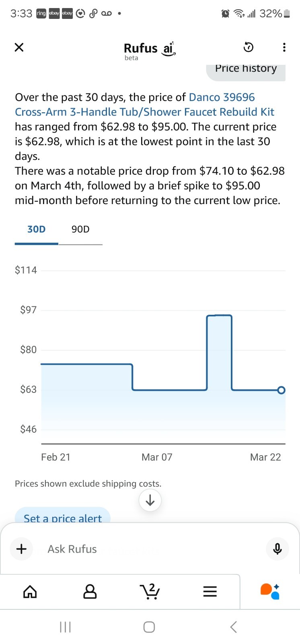Tap the plus icon beside Ask Rufus

tap(21, 549)
